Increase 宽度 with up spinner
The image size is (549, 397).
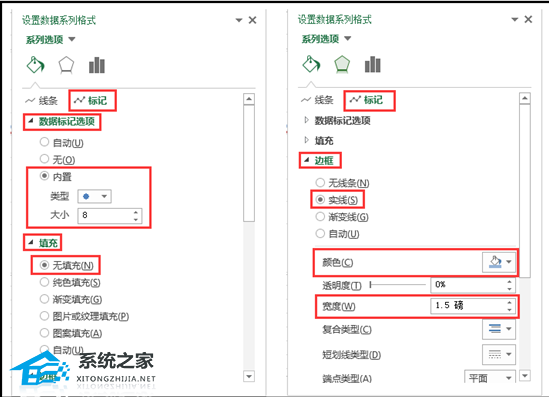(509, 302)
